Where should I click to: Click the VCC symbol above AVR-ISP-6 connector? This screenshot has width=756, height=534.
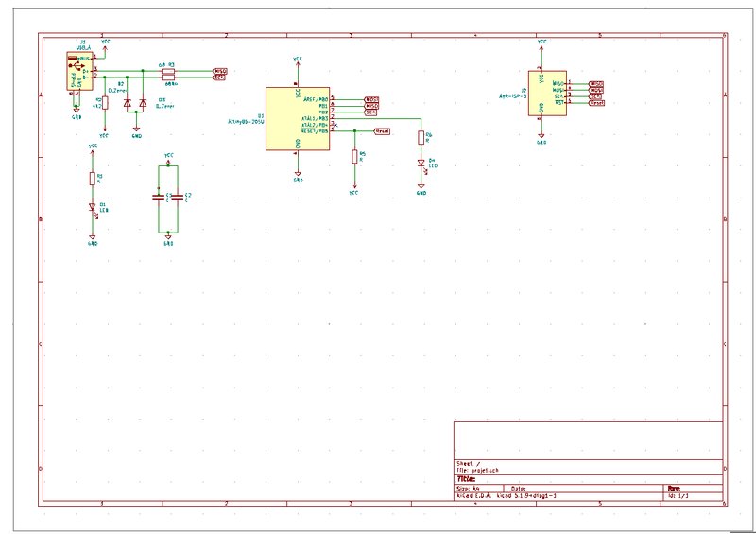[x=541, y=43]
